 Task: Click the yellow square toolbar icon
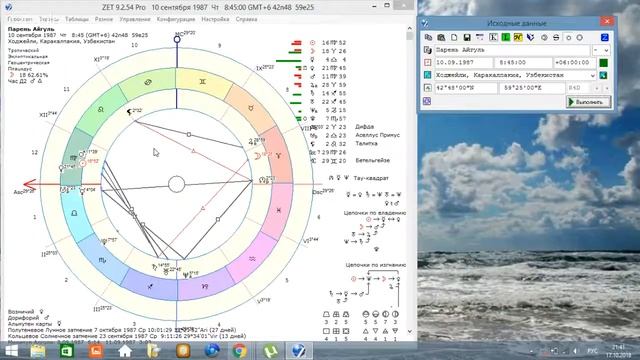(518, 37)
